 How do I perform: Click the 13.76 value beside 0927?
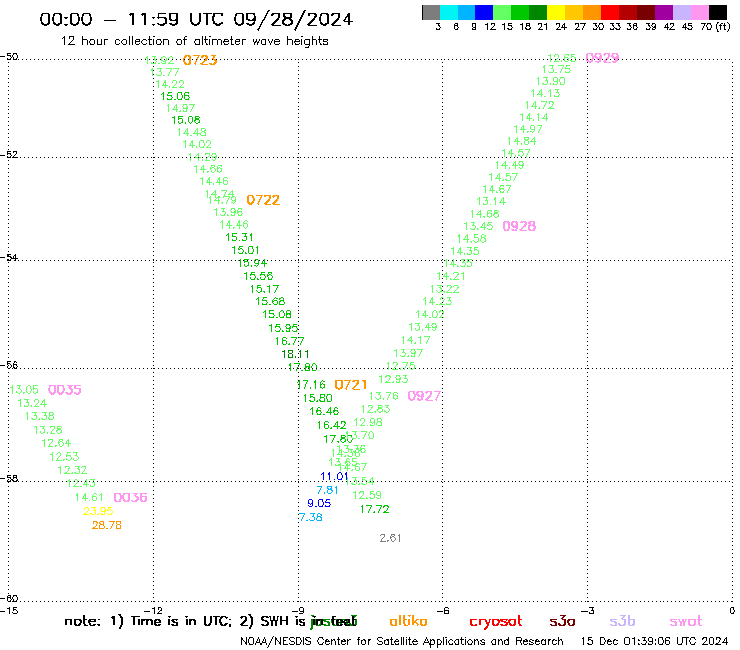point(384,396)
